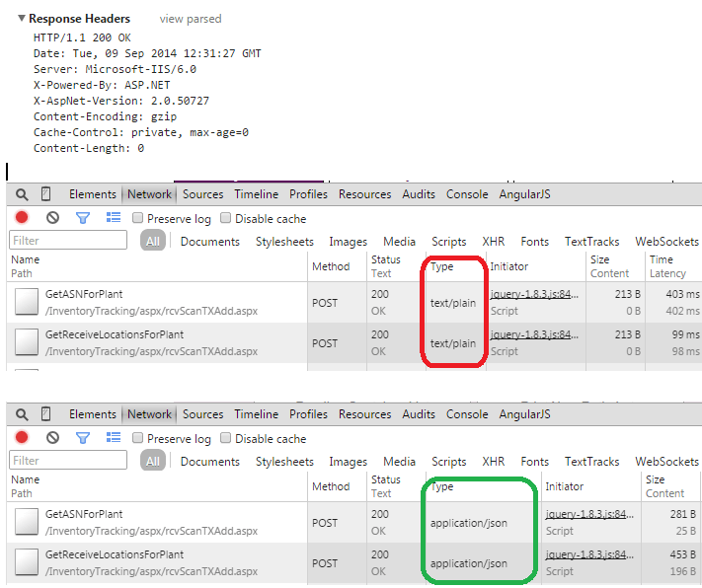Enable Disable cache checkbox in upper panel
This screenshot has width=702, height=588.
click(226, 218)
